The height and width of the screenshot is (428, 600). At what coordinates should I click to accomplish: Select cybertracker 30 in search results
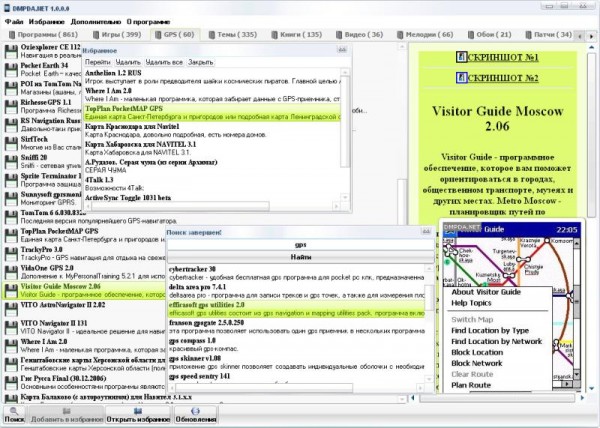[x=296, y=273]
